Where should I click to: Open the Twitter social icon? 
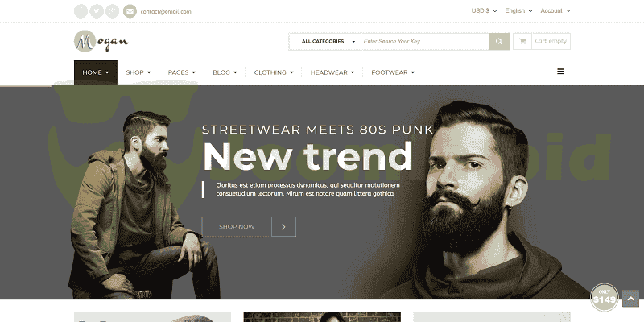pyautogui.click(x=97, y=11)
